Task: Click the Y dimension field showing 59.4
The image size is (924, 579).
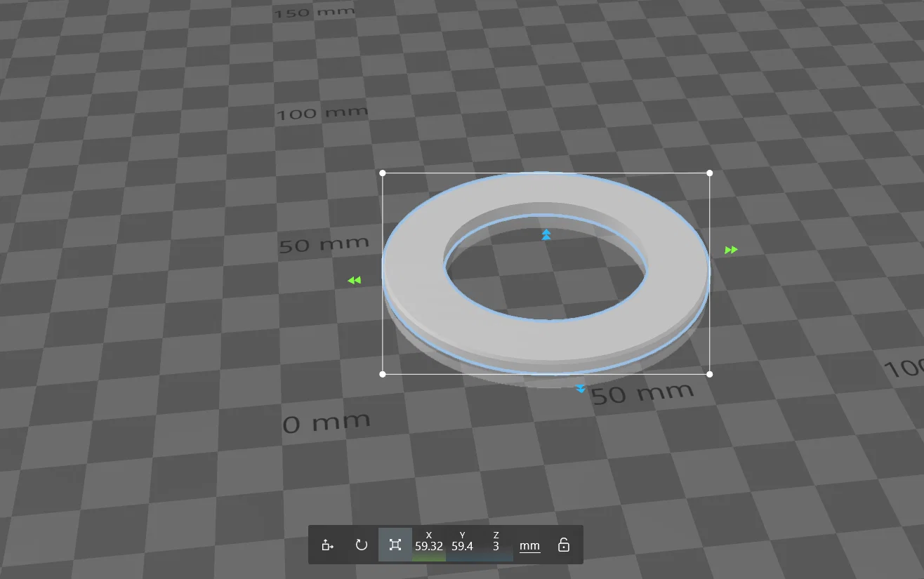Action: [x=463, y=545]
